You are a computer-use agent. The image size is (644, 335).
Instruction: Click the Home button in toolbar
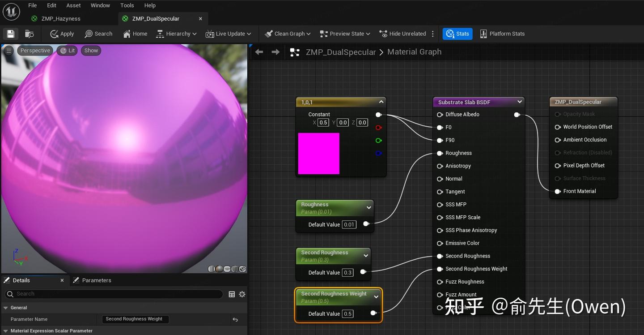coord(135,34)
